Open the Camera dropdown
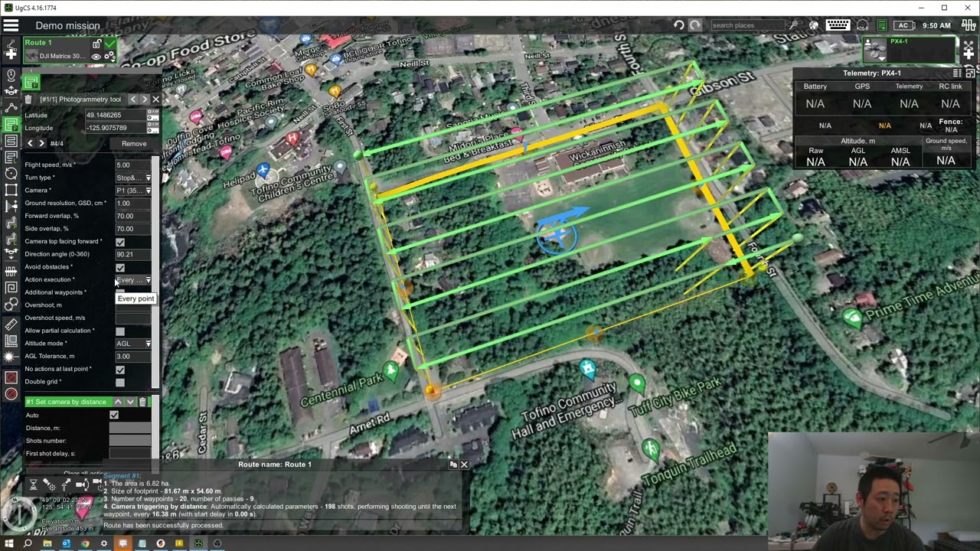The image size is (980, 551). point(133,191)
